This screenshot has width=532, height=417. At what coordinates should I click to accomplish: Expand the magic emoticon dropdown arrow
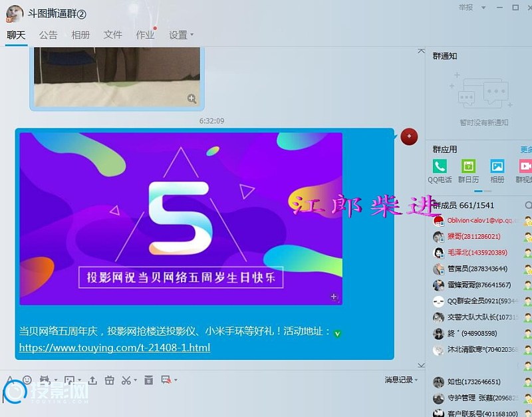tap(56, 380)
